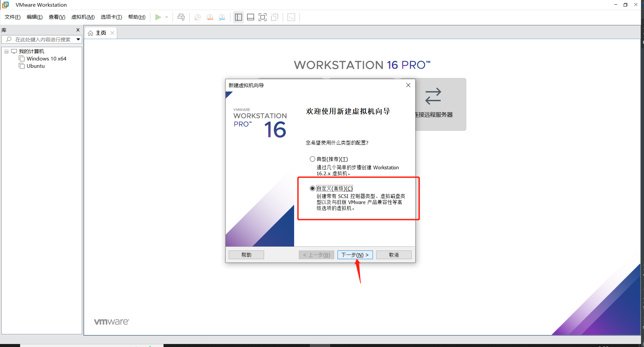Click the VMware Workstation title bar logo
The height and width of the screenshot is (347, 644).
(x=5, y=5)
